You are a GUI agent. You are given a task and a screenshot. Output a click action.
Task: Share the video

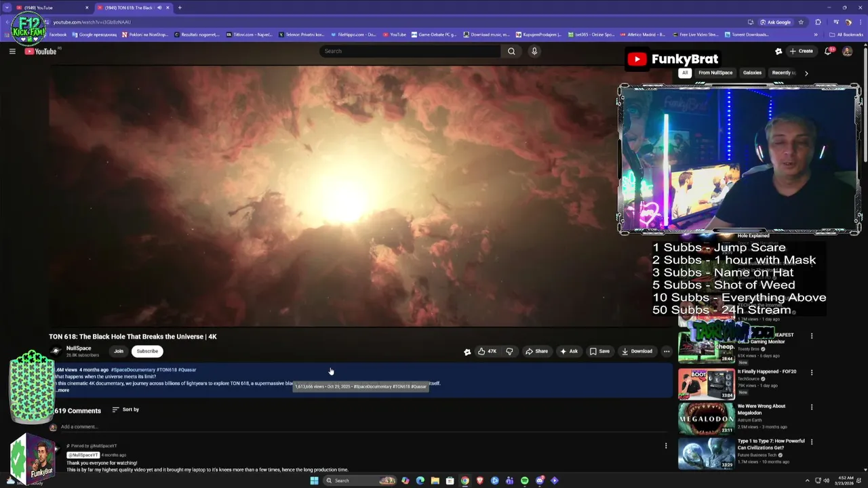536,351
